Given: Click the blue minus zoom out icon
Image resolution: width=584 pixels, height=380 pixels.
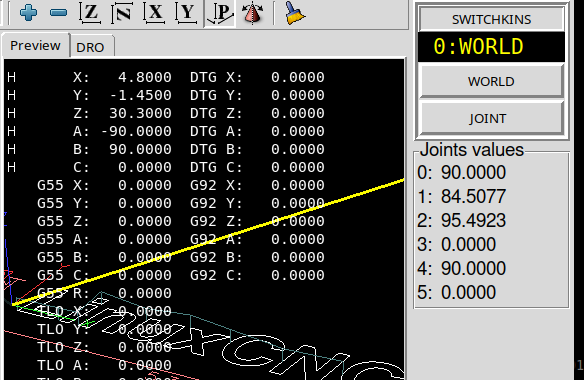Looking at the screenshot, I should pos(58,13).
